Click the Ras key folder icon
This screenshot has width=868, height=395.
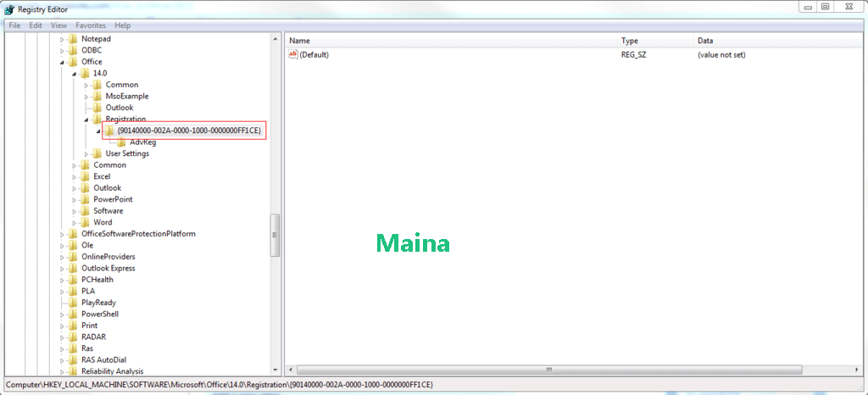pos(73,349)
